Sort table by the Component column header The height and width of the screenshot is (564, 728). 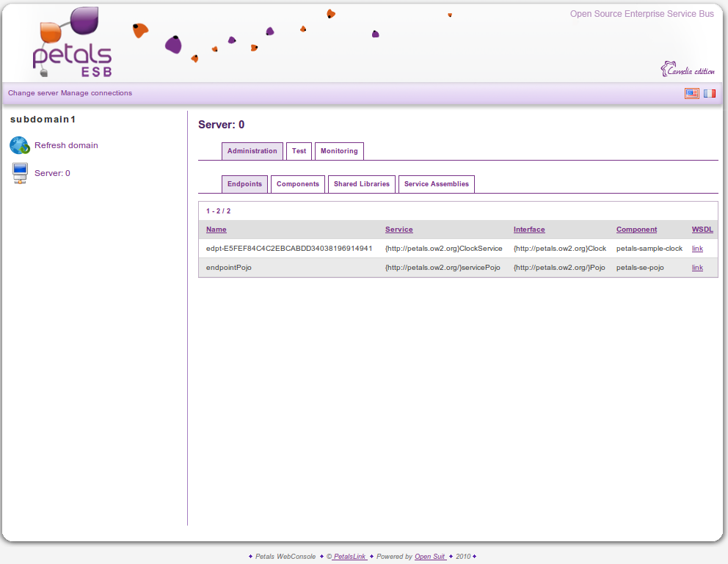click(x=636, y=230)
